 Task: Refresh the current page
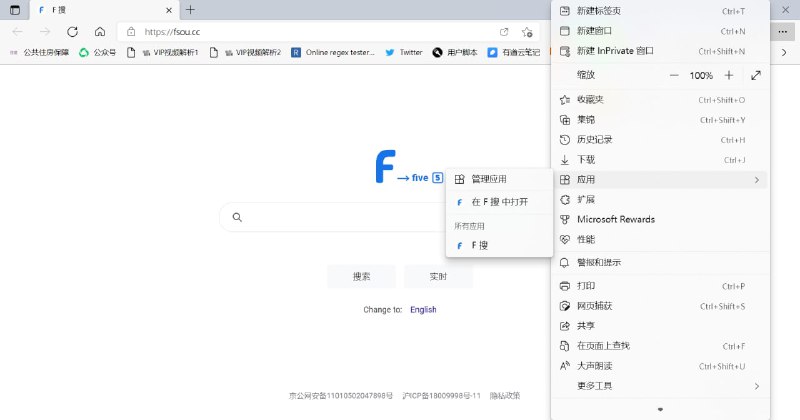tap(72, 32)
